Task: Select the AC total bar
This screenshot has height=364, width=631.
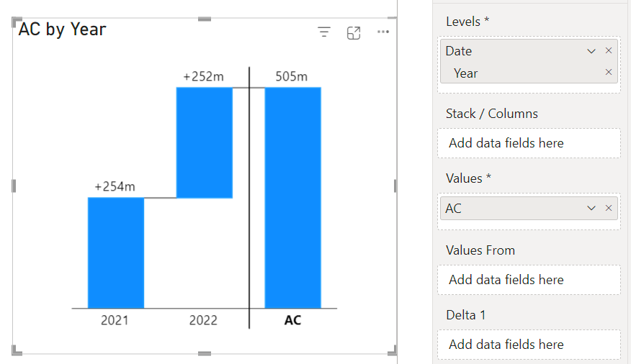Action: click(292, 197)
